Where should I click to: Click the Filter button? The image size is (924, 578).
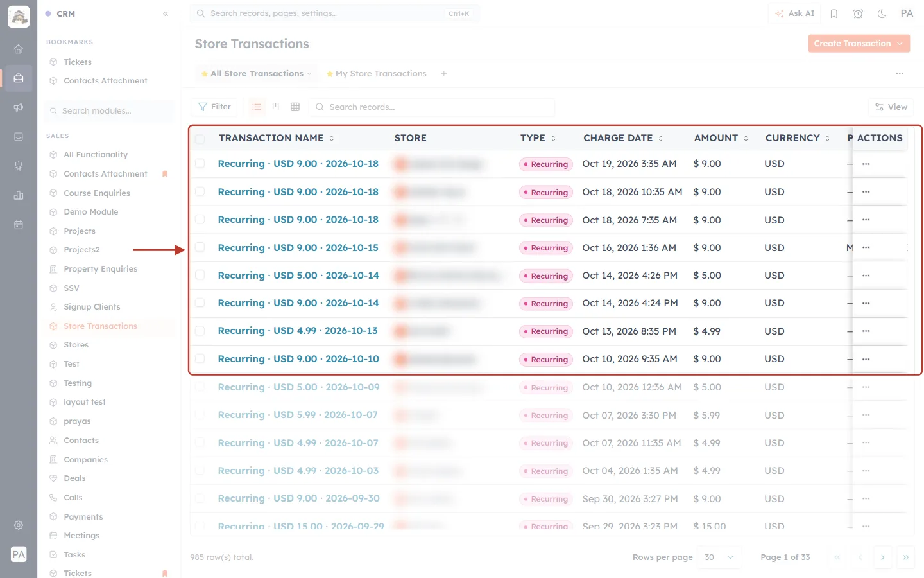(x=215, y=107)
